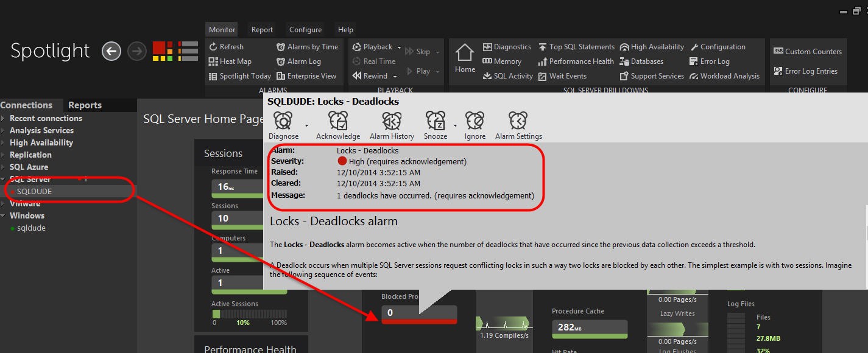This screenshot has width=868, height=353.
Task: Open the list view icon beside grid
Action: click(189, 51)
